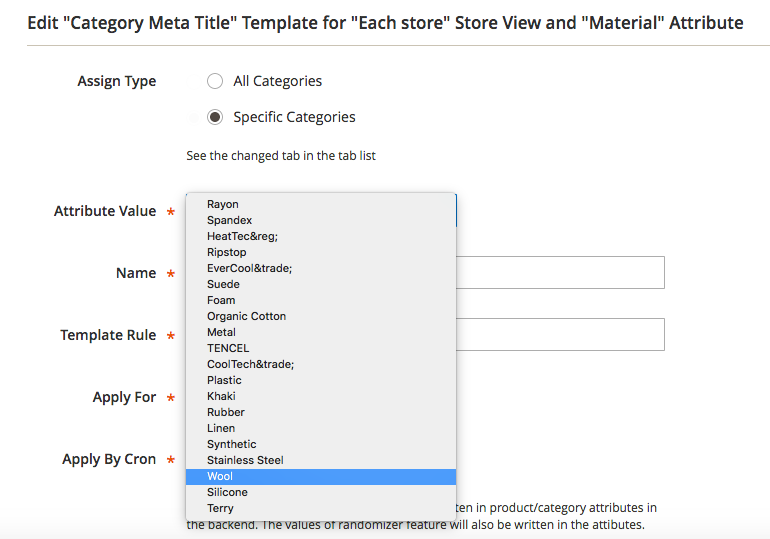770x539 pixels.
Task: Choose Khaki from the options
Action: 221,396
